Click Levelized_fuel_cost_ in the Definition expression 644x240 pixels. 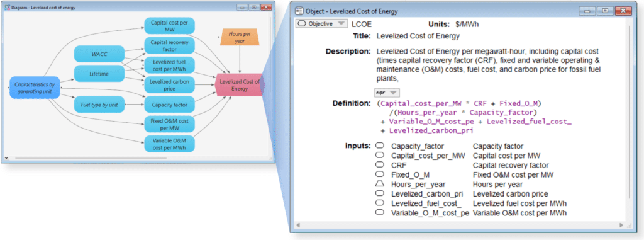530,122
